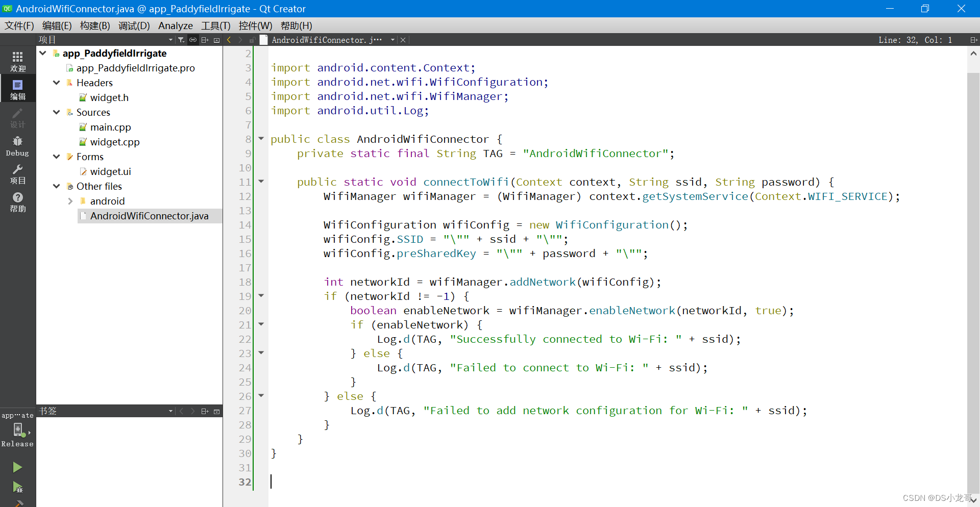
Task: Fold the AndroidWifiConnector class at line 8
Action: (x=261, y=138)
